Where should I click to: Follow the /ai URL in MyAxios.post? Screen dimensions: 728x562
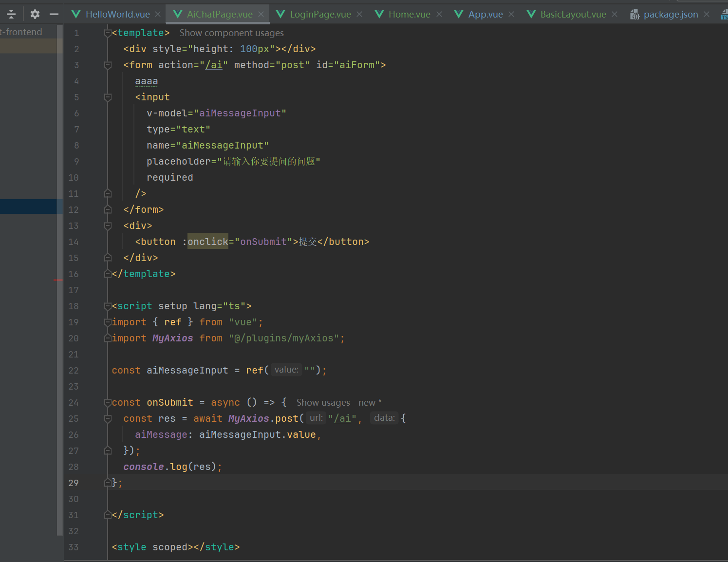pos(342,419)
